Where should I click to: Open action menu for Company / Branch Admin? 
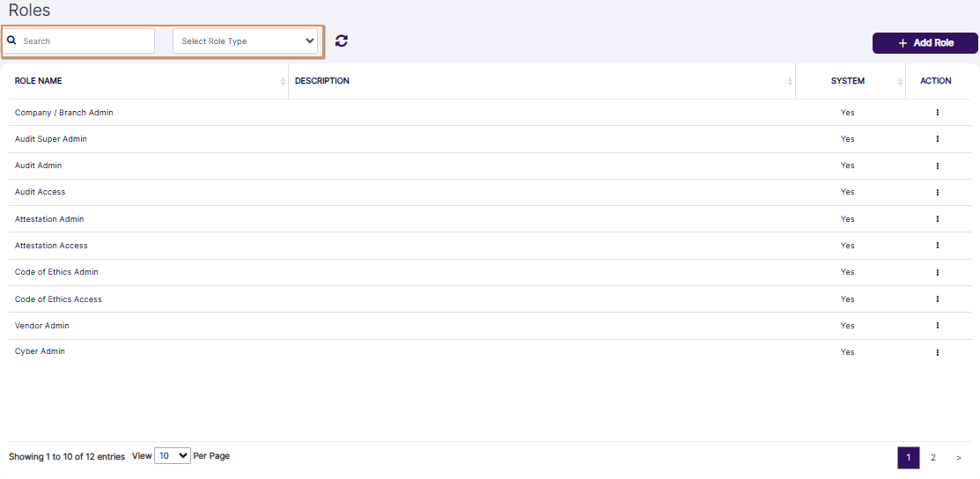tap(937, 113)
